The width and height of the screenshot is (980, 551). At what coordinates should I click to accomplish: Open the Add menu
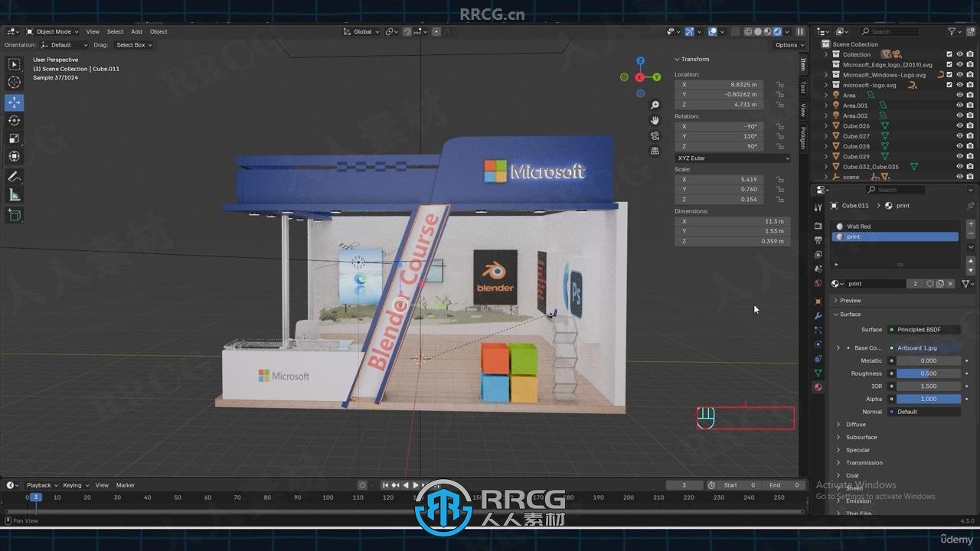click(x=136, y=31)
